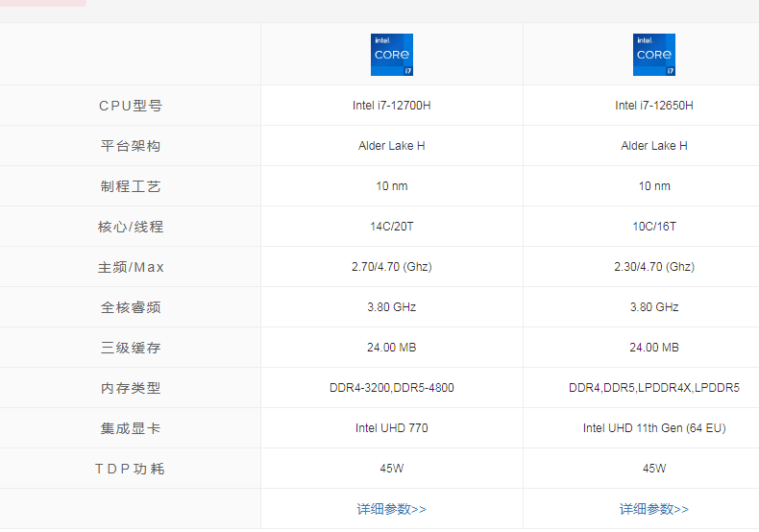Click the 平台架构 row label
The width and height of the screenshot is (759, 532).
(131, 146)
